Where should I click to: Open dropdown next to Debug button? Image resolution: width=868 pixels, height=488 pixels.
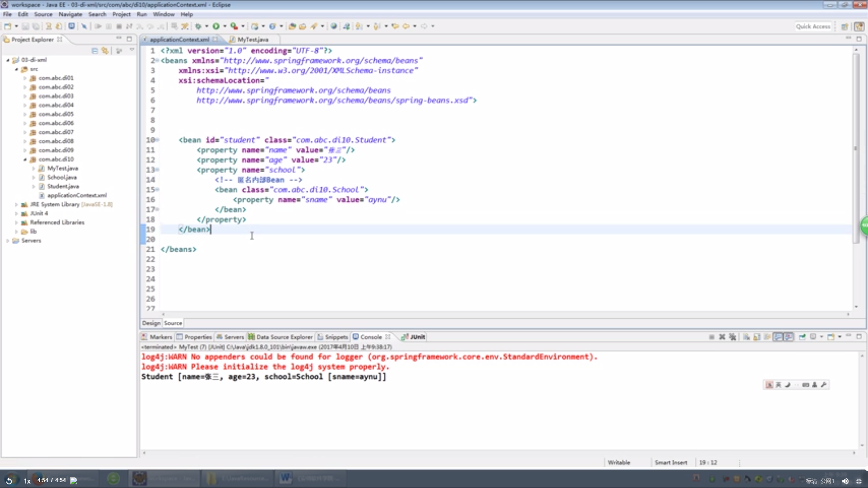(207, 26)
